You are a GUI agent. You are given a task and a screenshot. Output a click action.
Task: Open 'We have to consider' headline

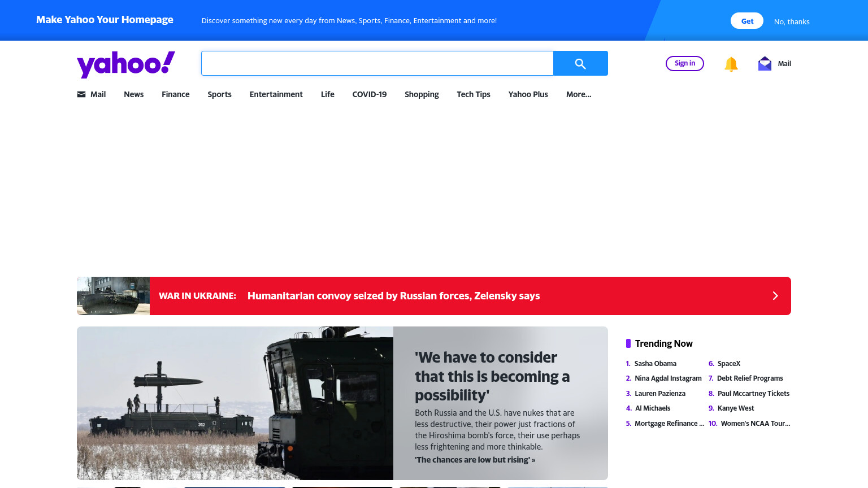coord(492,376)
